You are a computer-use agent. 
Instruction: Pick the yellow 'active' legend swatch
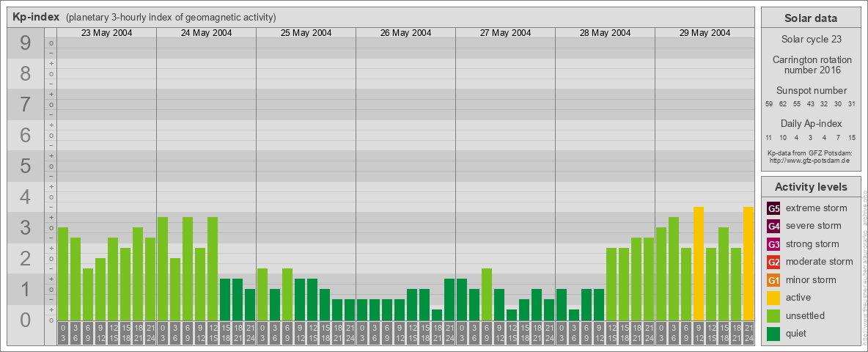tap(773, 298)
